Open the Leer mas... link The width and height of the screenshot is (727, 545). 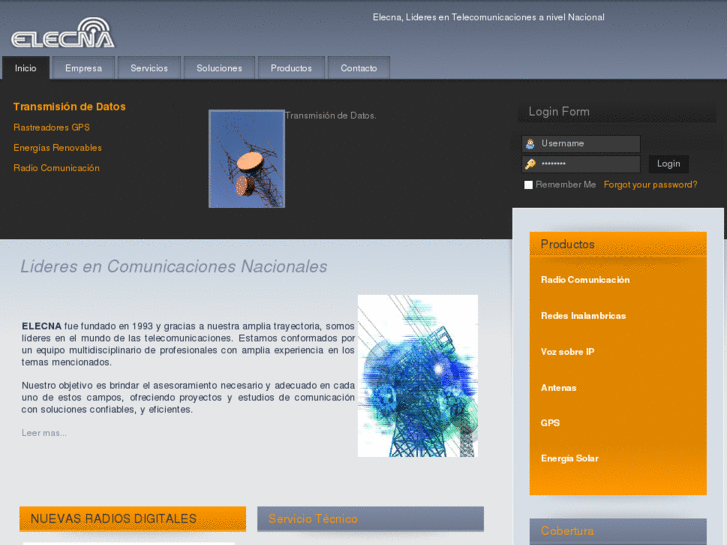pyautogui.click(x=44, y=433)
